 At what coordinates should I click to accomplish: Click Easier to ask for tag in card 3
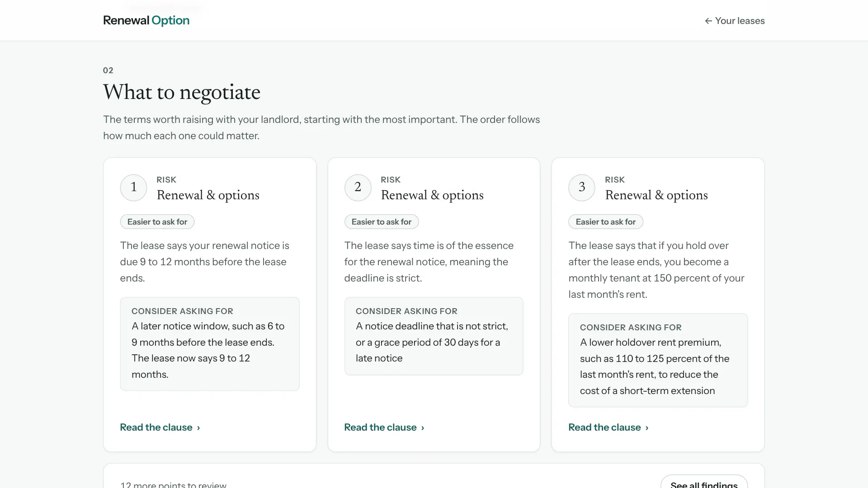[x=605, y=222]
